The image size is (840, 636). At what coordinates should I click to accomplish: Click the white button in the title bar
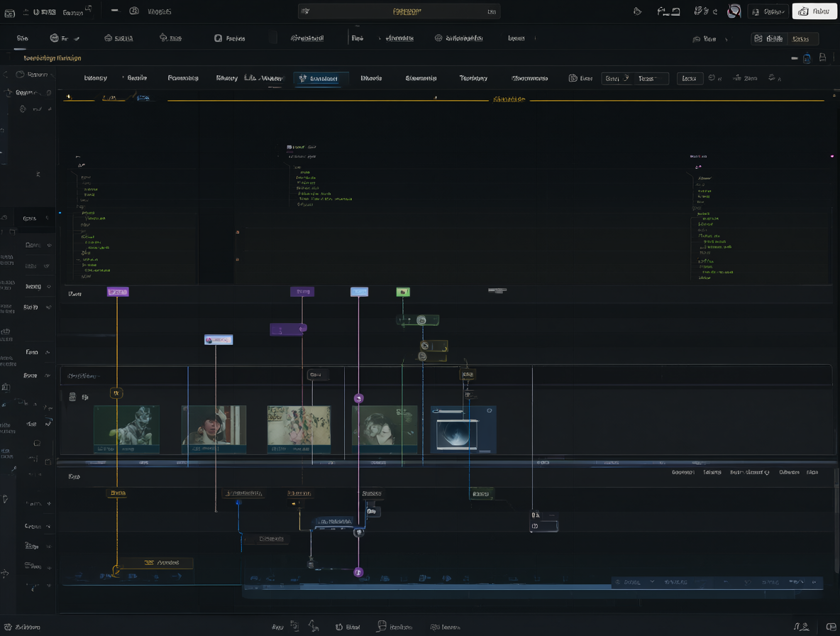(814, 11)
